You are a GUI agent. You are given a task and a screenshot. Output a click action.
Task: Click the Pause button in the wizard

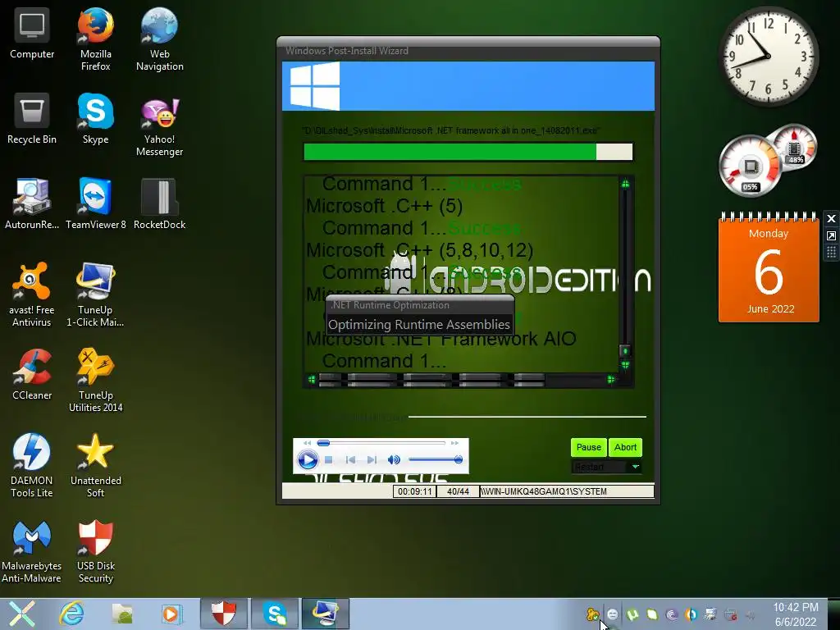(x=588, y=447)
